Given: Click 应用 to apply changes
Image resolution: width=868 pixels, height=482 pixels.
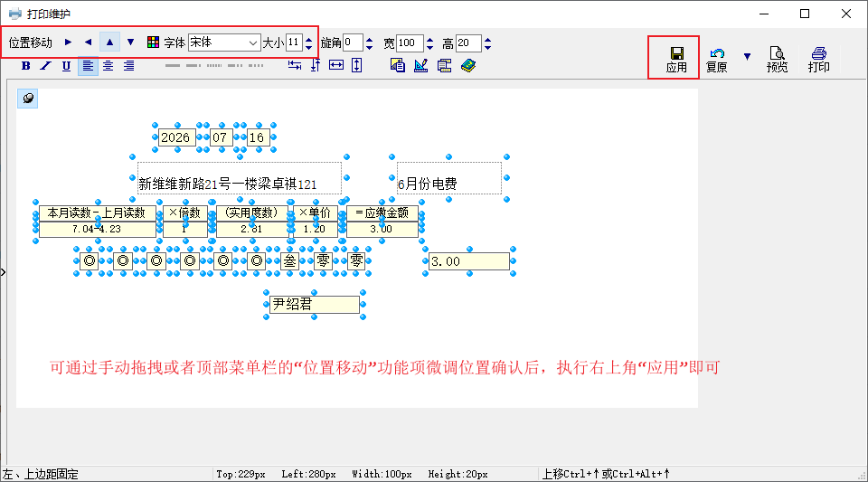Looking at the screenshot, I should coord(676,59).
